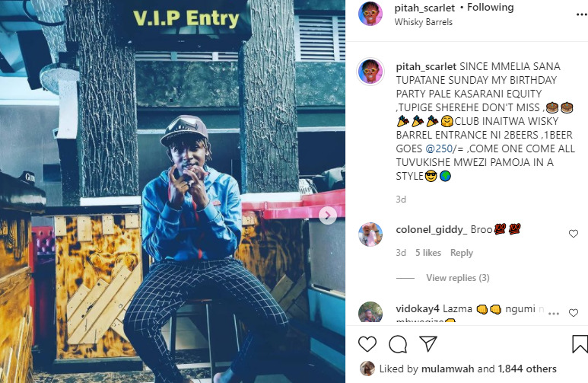Image resolution: width=588 pixels, height=383 pixels.
Task: View mulamwah's profile from likes
Action: coord(448,369)
